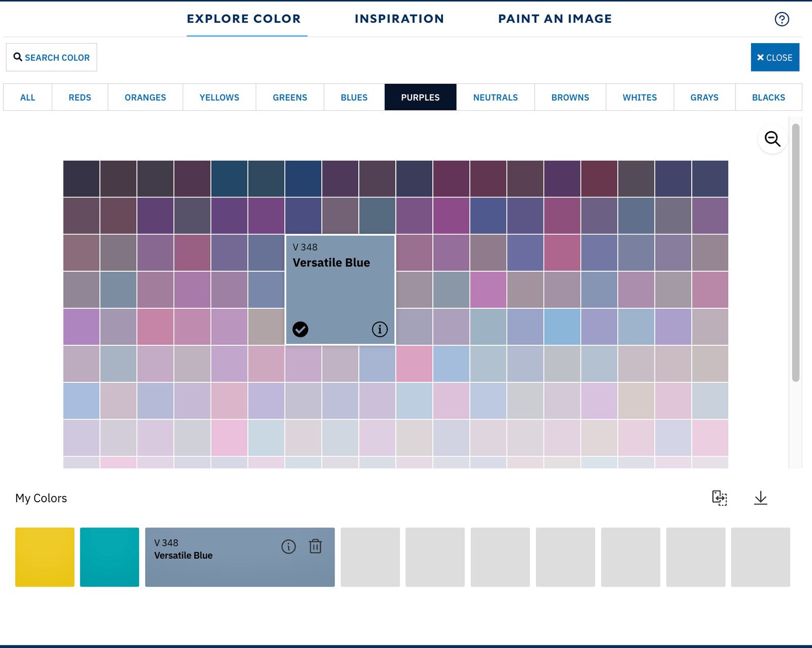Viewport: 812px width, 648px height.
Task: Click the image-transfer icon beside download
Action: (719, 498)
